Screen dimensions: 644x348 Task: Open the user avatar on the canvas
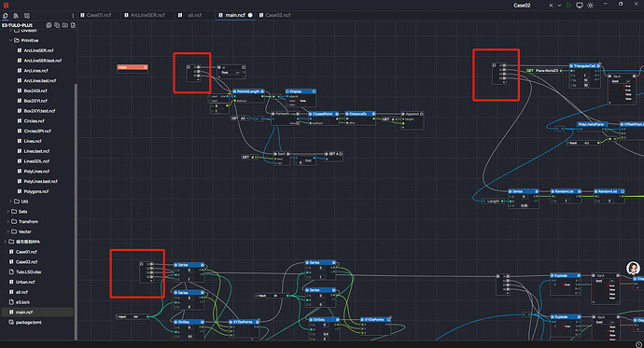coord(633,268)
